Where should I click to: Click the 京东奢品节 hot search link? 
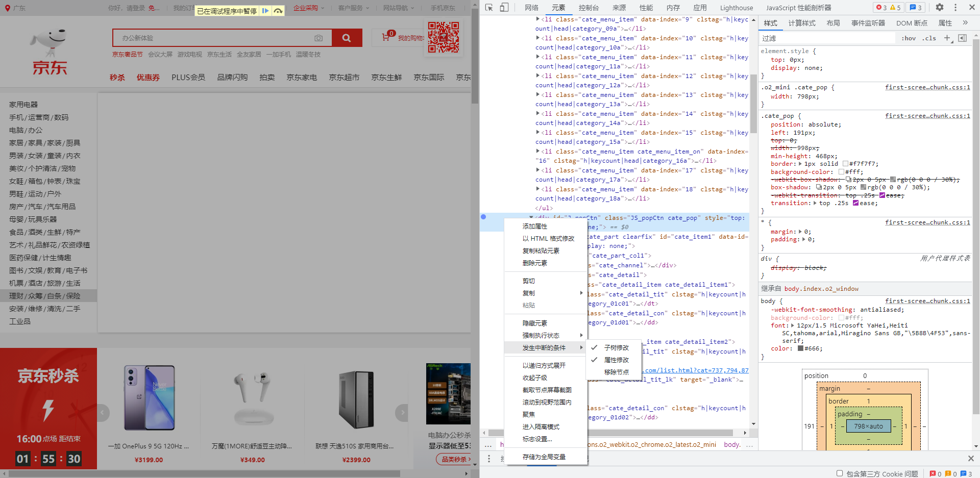128,55
